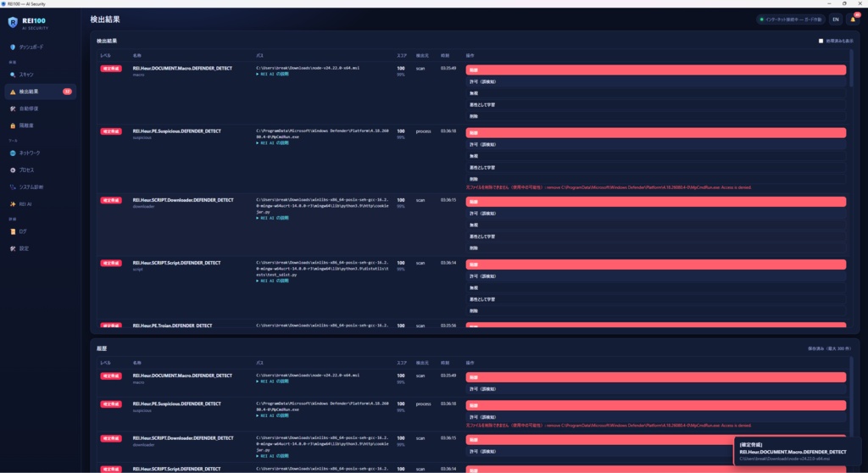Click 悪性として学習 for the Macro detection row
The width and height of the screenshot is (868, 473).
click(x=655, y=104)
